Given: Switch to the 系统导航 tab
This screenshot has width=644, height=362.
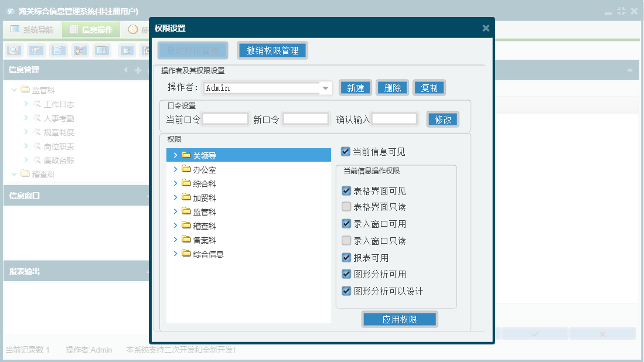Looking at the screenshot, I should click(x=32, y=29).
